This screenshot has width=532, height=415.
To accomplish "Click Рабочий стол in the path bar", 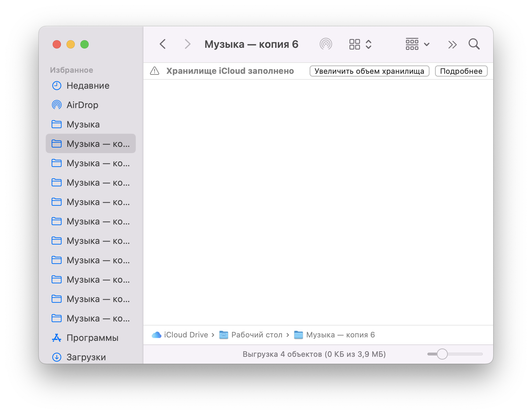I will pos(251,335).
